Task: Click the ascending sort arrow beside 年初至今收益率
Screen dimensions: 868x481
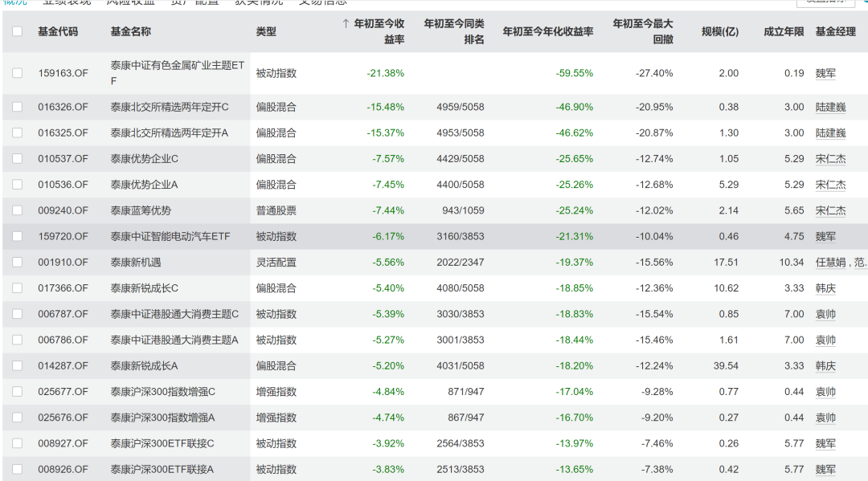Action: (x=346, y=23)
